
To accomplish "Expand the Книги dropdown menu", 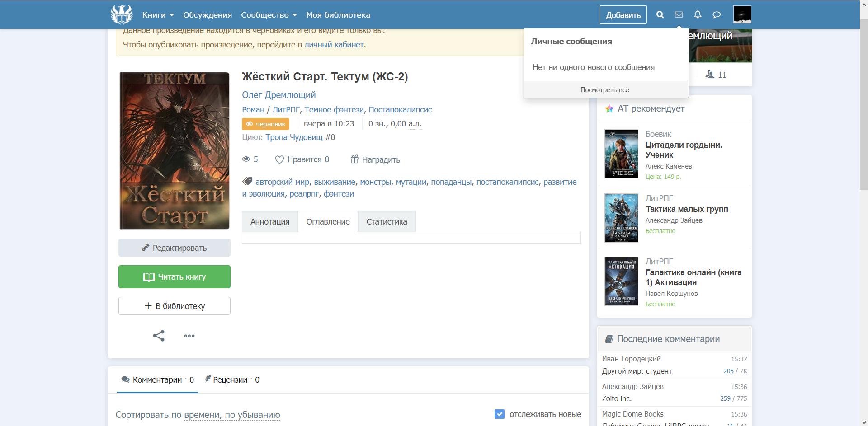I will point(158,15).
